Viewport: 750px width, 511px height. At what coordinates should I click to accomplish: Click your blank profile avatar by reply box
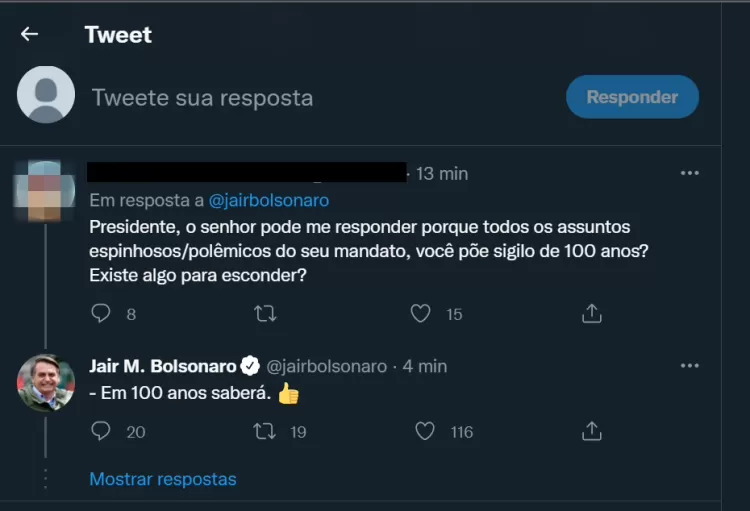[46, 95]
